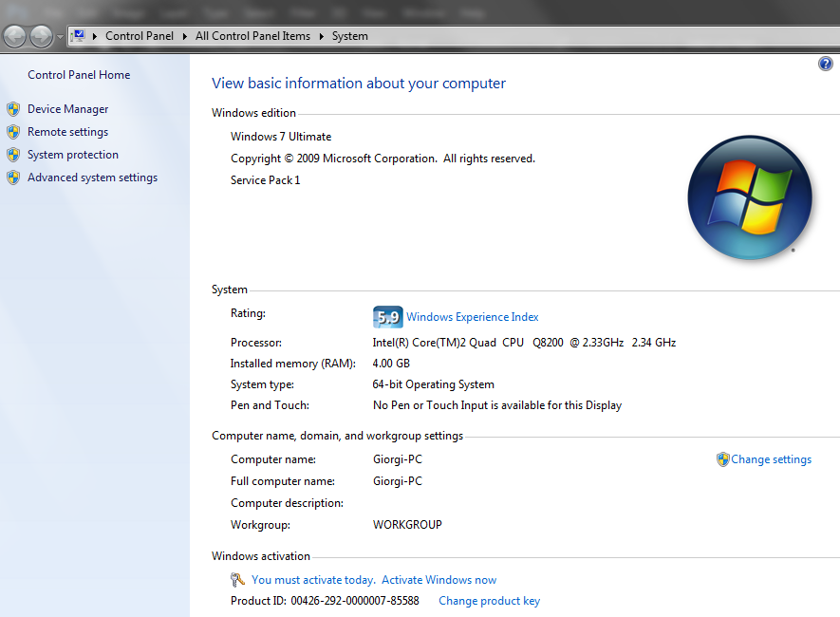Expand arrow before Control Panel breadcrumb
840x617 pixels.
point(95,36)
